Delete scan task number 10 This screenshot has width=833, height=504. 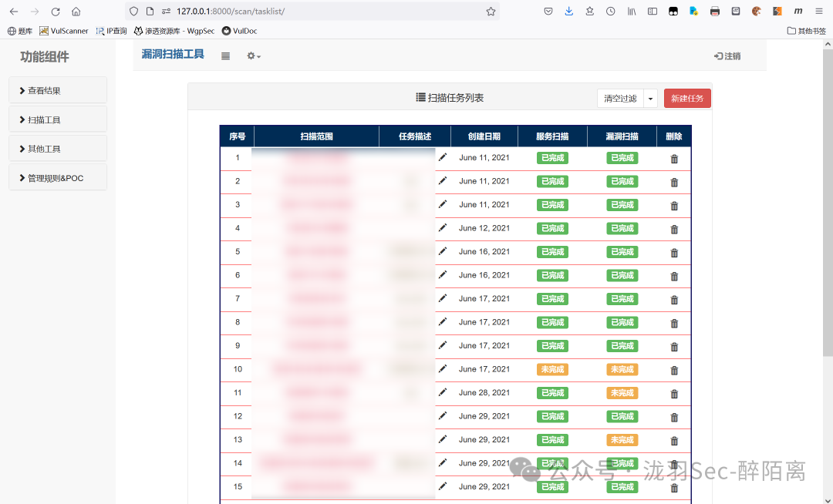[674, 371]
